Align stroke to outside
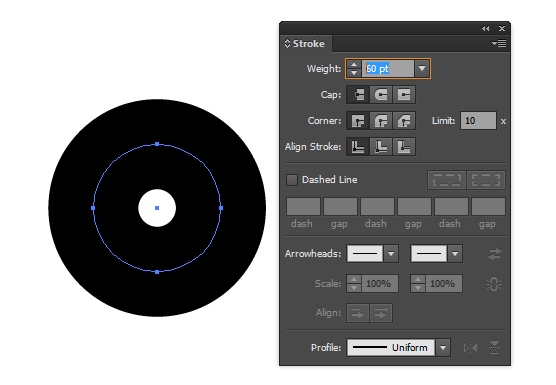 (x=404, y=147)
